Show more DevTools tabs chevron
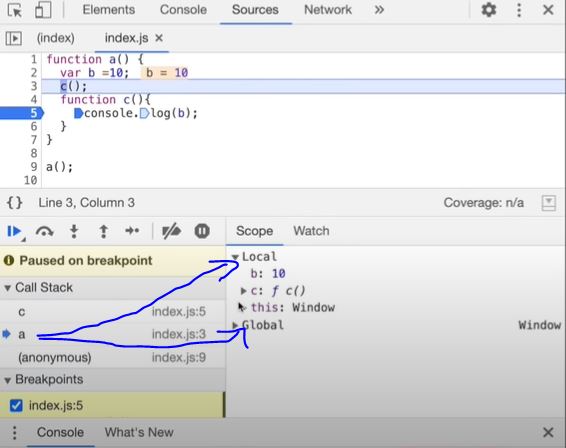The width and height of the screenshot is (566, 448). coord(379,10)
